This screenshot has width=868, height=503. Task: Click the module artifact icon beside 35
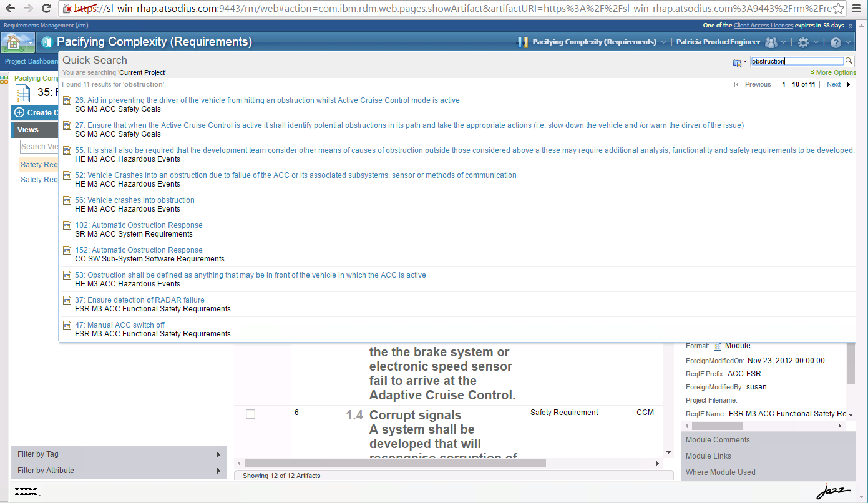coord(22,94)
